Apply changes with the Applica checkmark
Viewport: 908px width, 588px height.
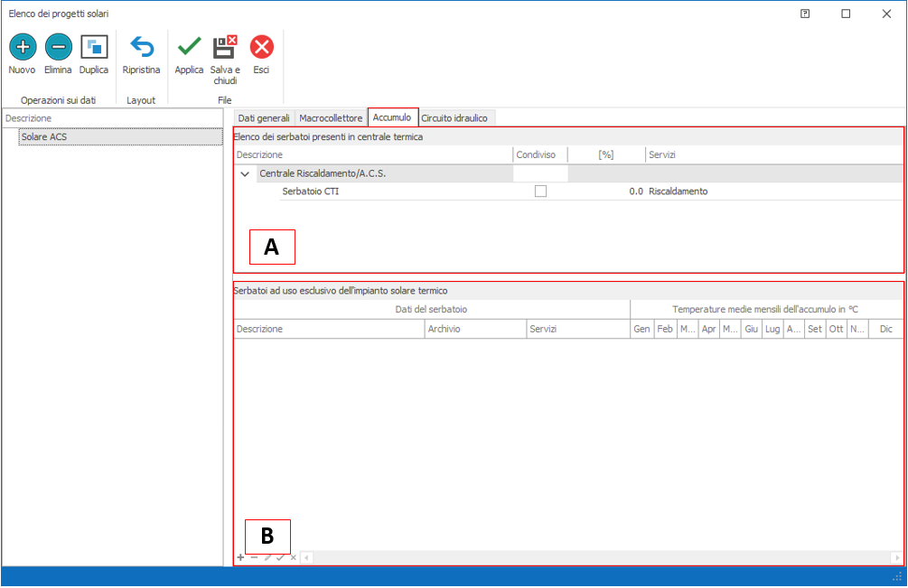point(189,47)
